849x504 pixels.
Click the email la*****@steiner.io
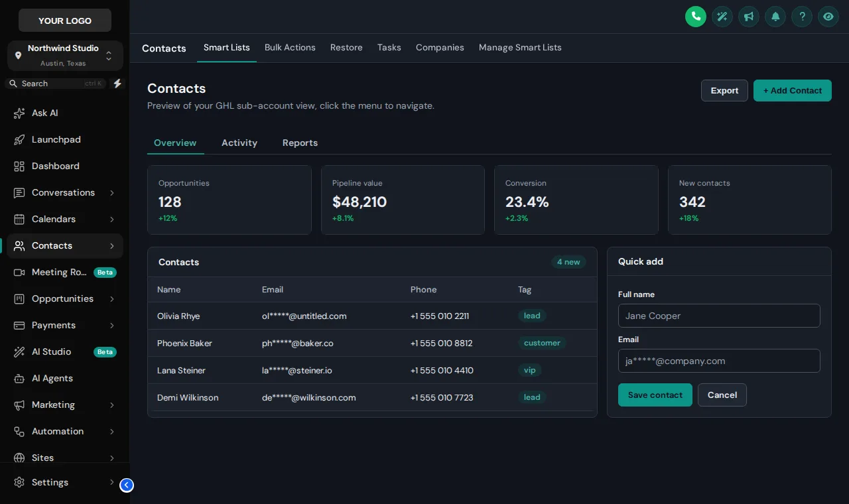[x=297, y=371]
